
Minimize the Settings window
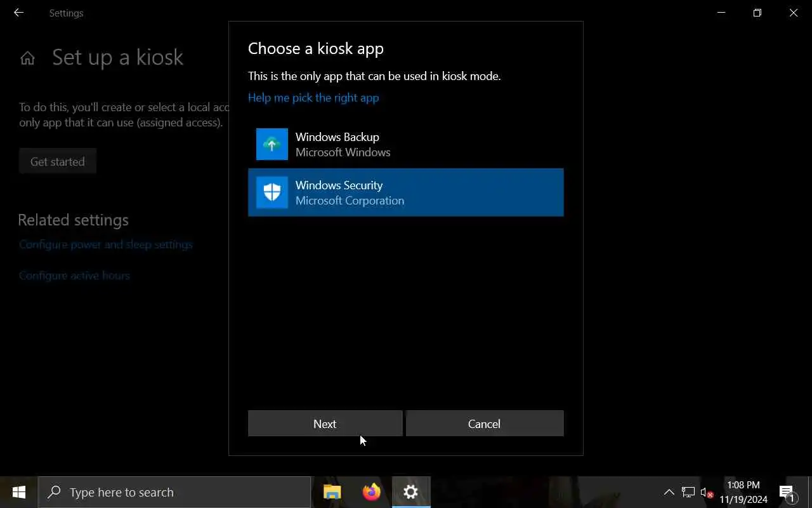click(x=721, y=13)
